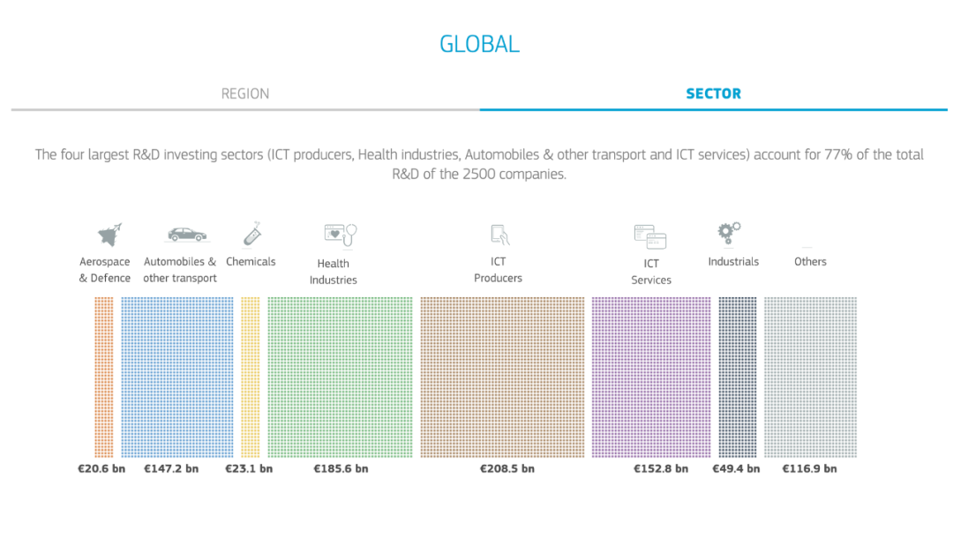Click the yellow Chemicals dot column
The height and width of the screenshot is (560, 953).
[x=251, y=377]
